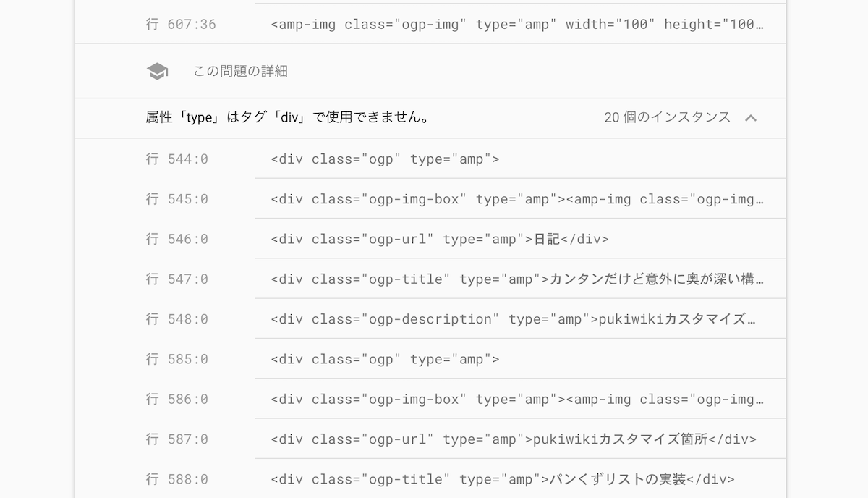
Task: Click the line 586:0 ogp-img-box snippet
Action: click(434, 398)
